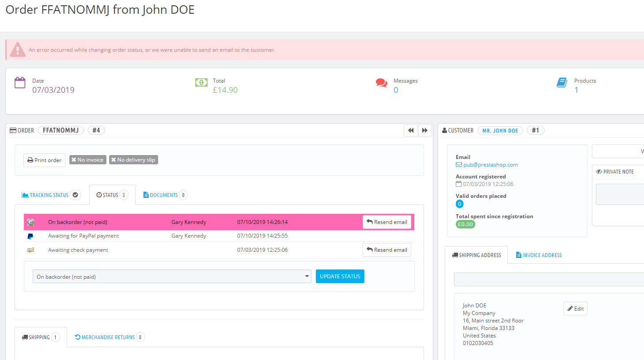This screenshot has width=644, height=360.
Task: Click the Messages count 0
Action: point(396,90)
